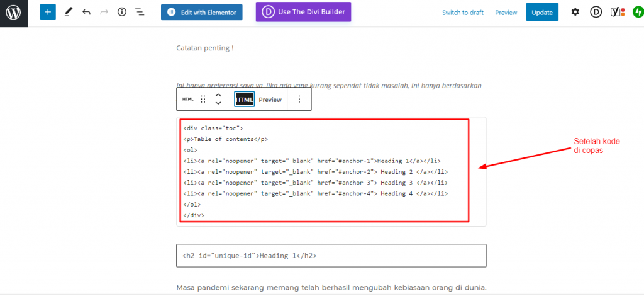Redo the last undone change

[x=104, y=13]
